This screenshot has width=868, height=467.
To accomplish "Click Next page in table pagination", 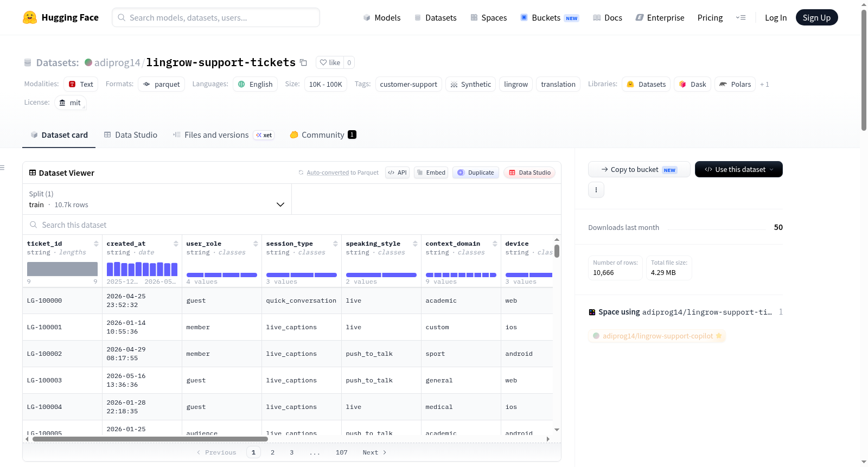I will (x=374, y=452).
